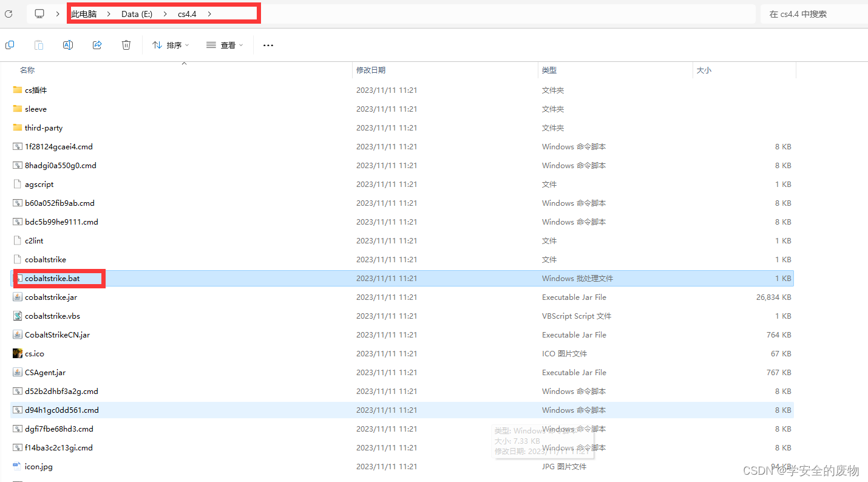868x482 pixels.
Task: Click the CSAgent.jar file icon
Action: click(17, 372)
